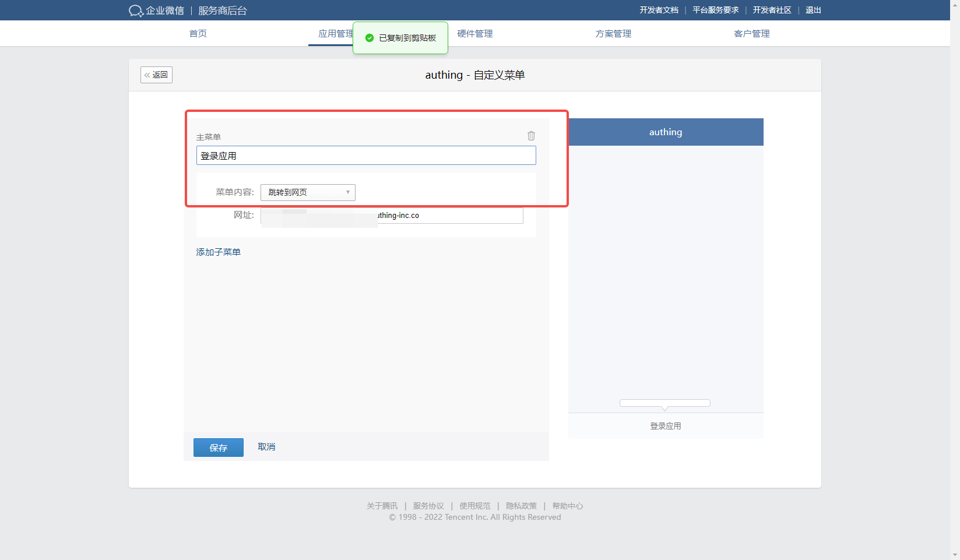The height and width of the screenshot is (560, 960).
Task: Click the 添加子菜单 link
Action: point(218,252)
